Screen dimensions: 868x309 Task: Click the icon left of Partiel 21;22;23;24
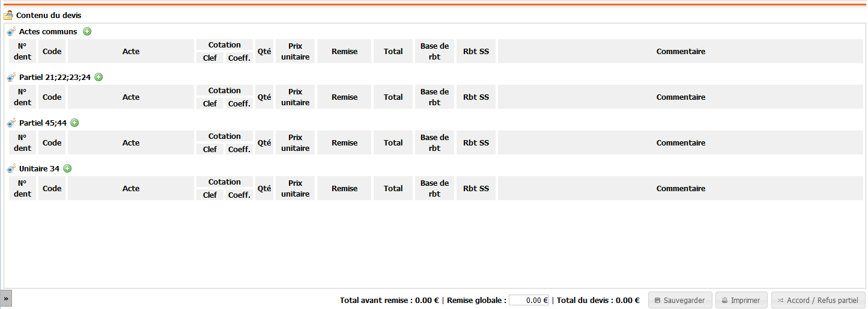click(x=11, y=77)
